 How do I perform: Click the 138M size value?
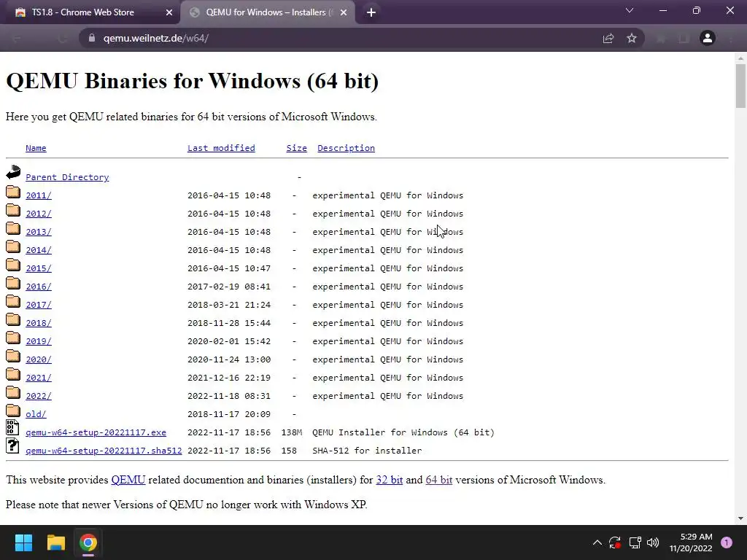[x=292, y=432]
